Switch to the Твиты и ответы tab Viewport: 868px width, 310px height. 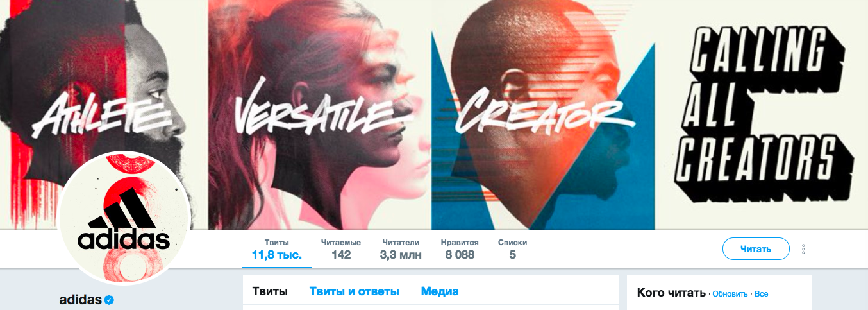[355, 291]
